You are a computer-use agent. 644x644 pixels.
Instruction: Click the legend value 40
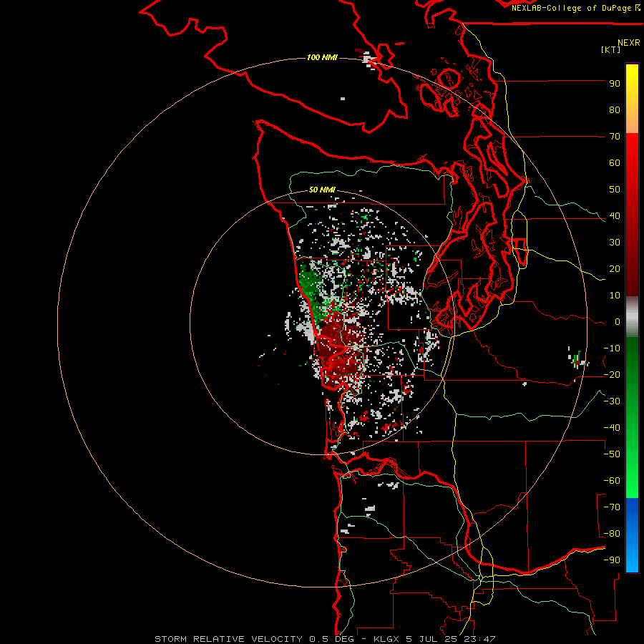tap(615, 215)
